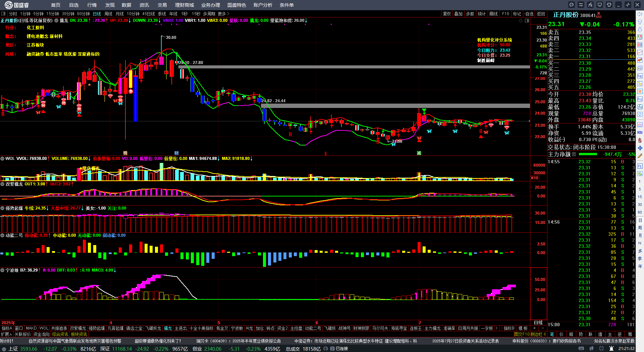Viewport: 644px width, 352px height.
Task: Click the Guosheng logo at top left
Action: [17, 5]
